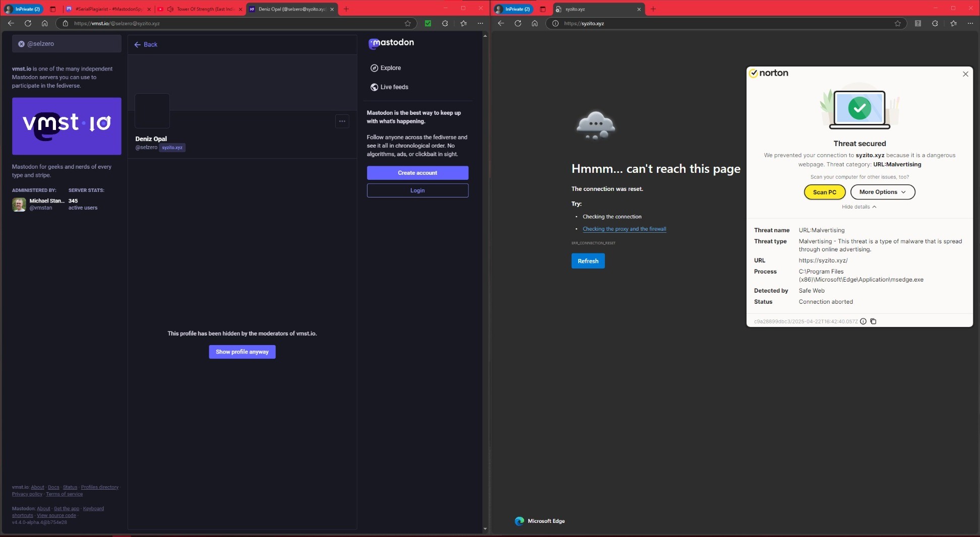
Task: Open tab actions menu in right window
Action: (542, 9)
